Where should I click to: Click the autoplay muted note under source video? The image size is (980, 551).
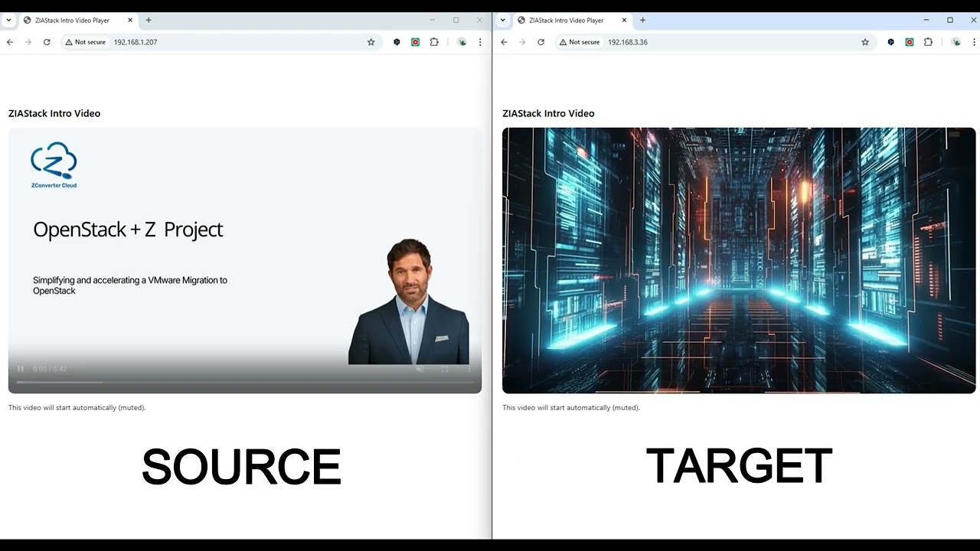click(77, 408)
